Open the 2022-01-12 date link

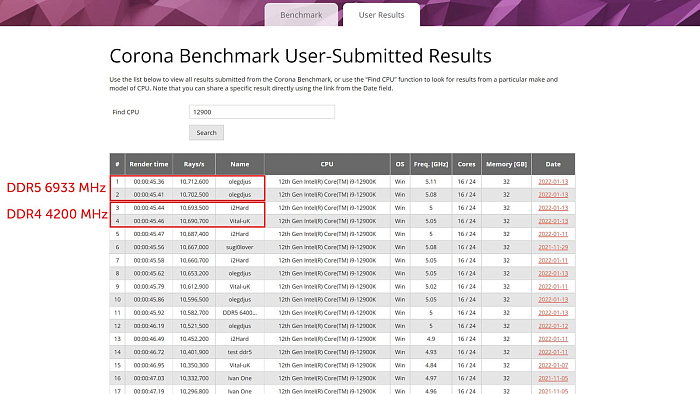553,326
